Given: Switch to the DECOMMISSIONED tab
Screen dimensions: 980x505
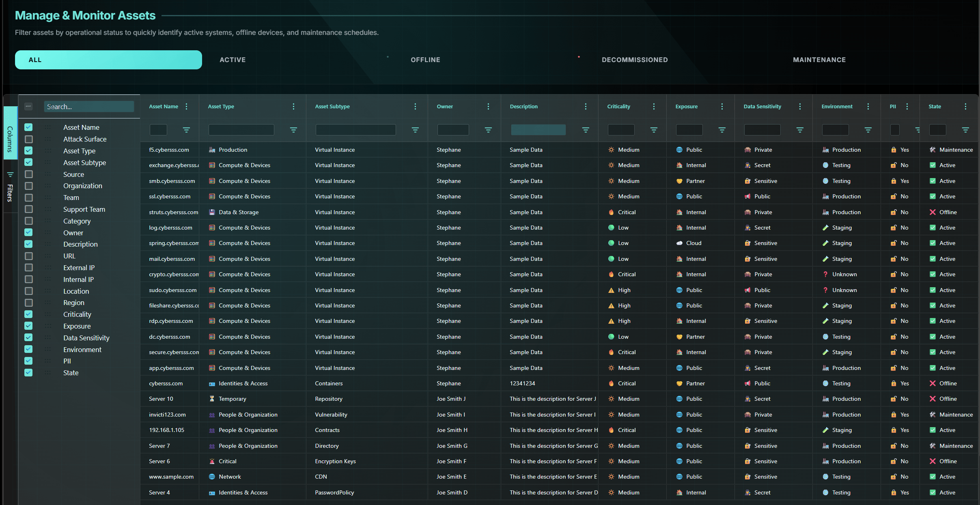Looking at the screenshot, I should pyautogui.click(x=635, y=60).
